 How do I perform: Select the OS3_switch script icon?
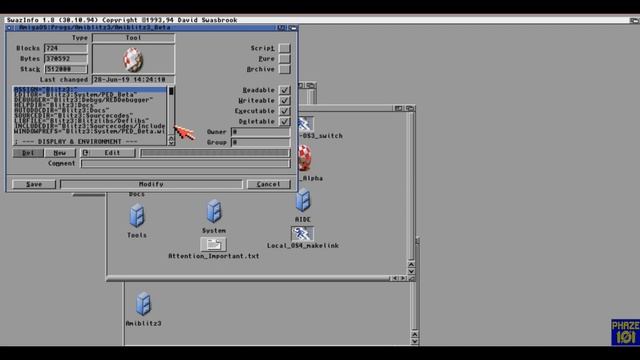306,124
